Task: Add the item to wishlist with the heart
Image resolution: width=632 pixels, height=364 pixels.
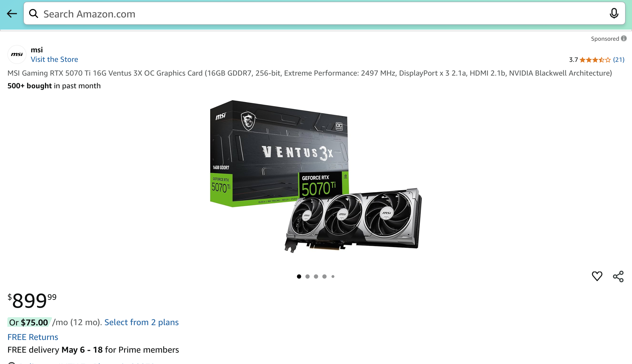Action: coord(597,276)
